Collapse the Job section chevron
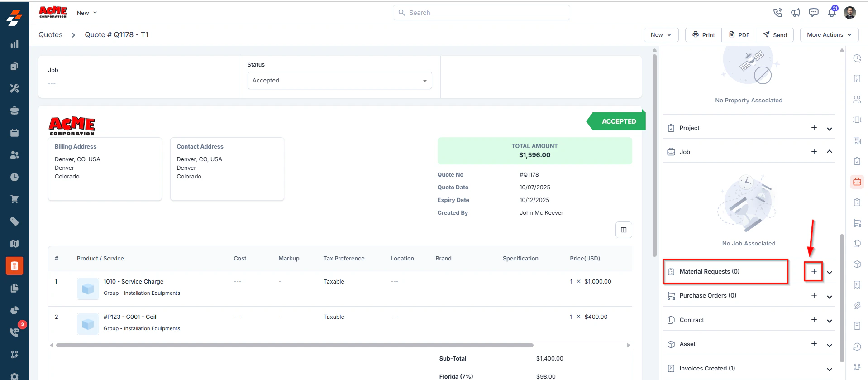868x380 pixels. (830, 152)
